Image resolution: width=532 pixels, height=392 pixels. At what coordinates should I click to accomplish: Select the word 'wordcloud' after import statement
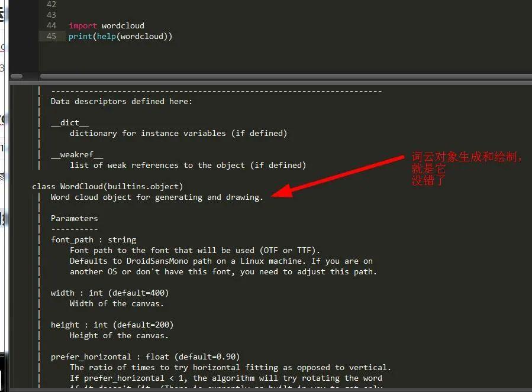[122, 25]
